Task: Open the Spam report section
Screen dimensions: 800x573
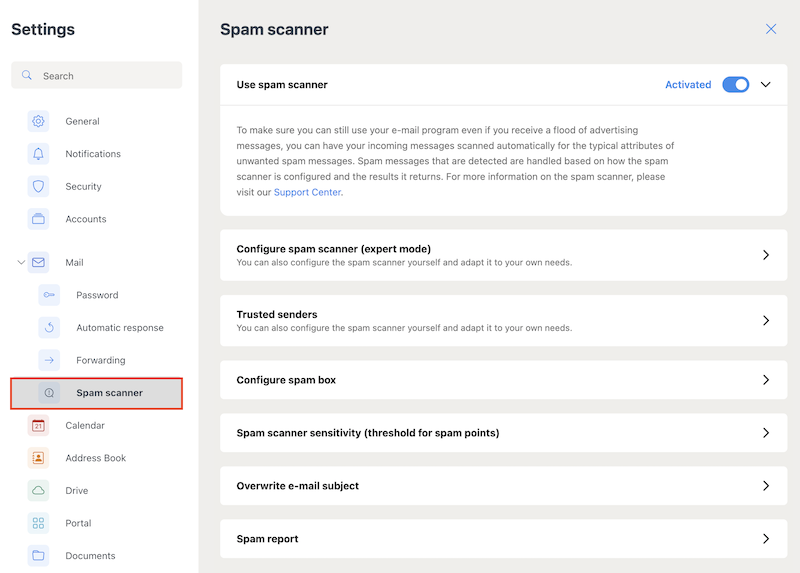Action: click(x=504, y=539)
